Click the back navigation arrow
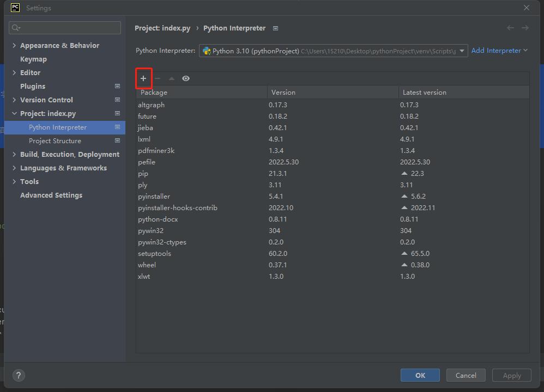 (x=510, y=28)
